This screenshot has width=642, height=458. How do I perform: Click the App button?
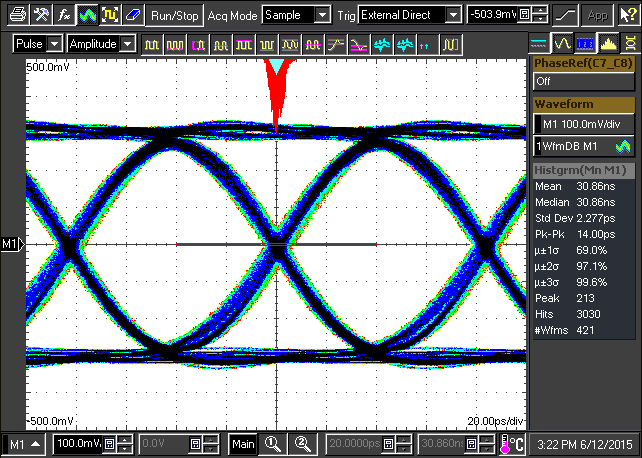[597, 16]
